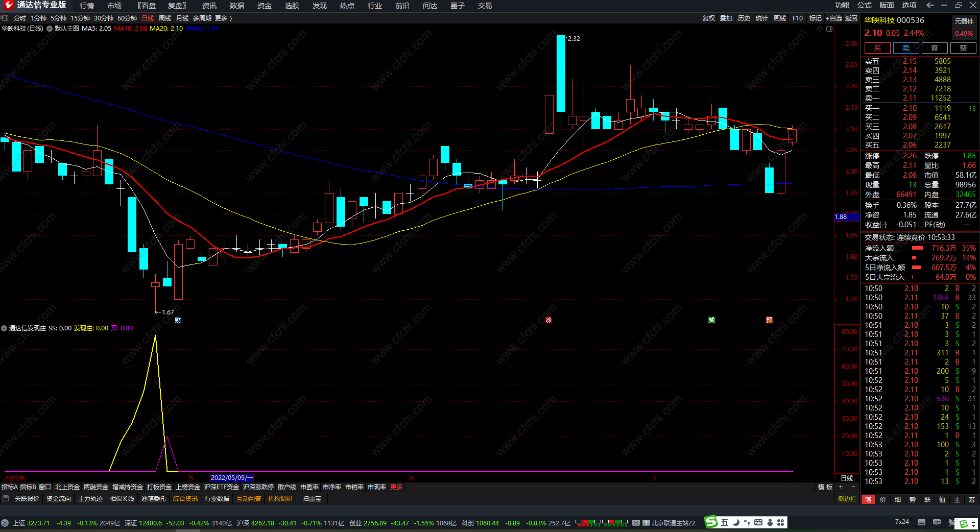980x532 pixels.
Task: Select the 周线 weekly period
Action: coord(165,18)
